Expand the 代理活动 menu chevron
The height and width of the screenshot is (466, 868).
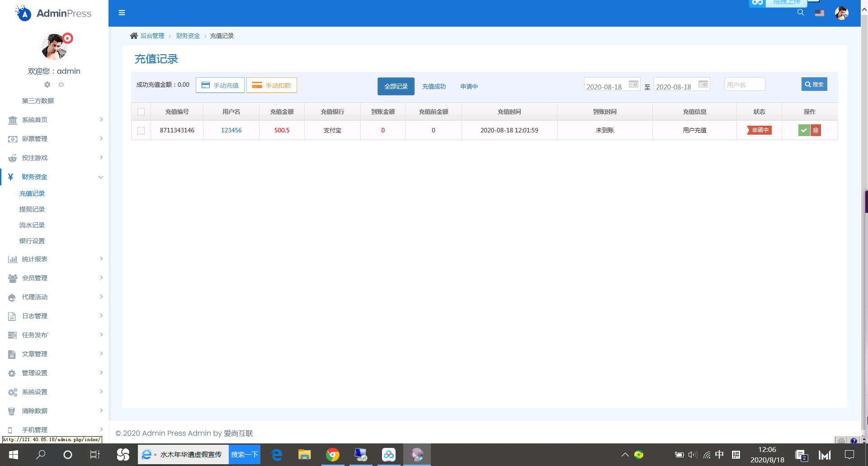point(101,297)
